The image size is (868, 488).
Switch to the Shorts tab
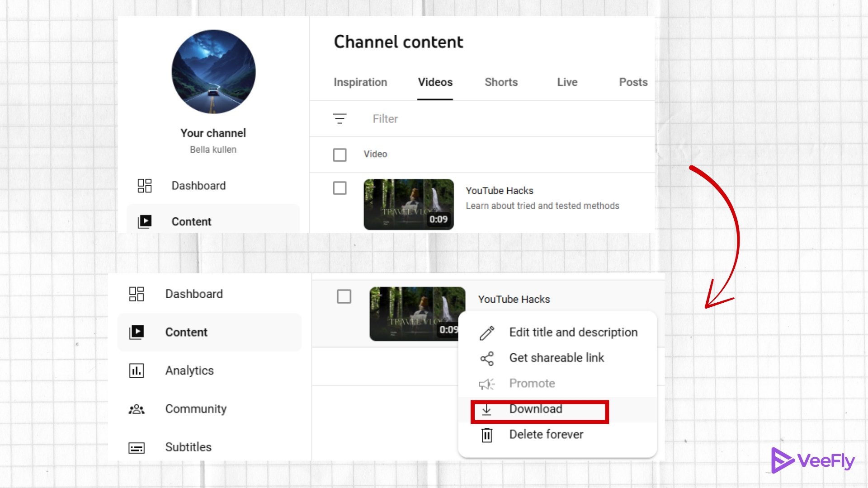pyautogui.click(x=501, y=82)
